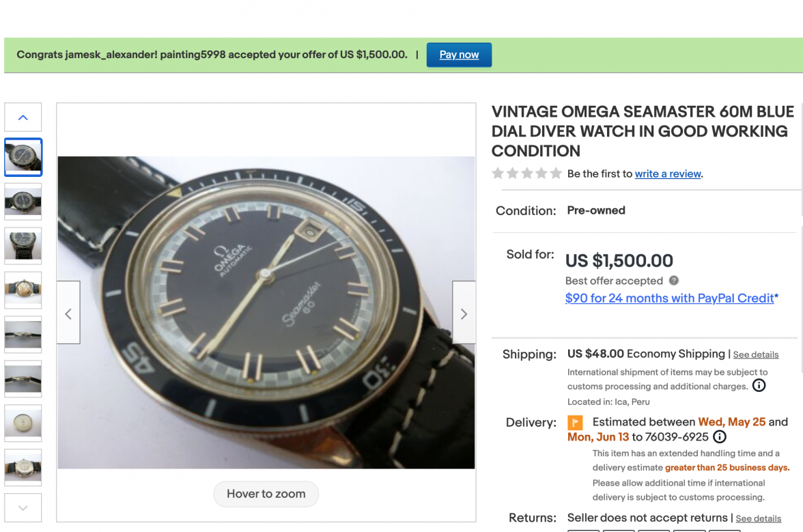Viewport: 803px width, 532px height.
Task: Click the orange delivery flag icon
Action: click(x=575, y=423)
